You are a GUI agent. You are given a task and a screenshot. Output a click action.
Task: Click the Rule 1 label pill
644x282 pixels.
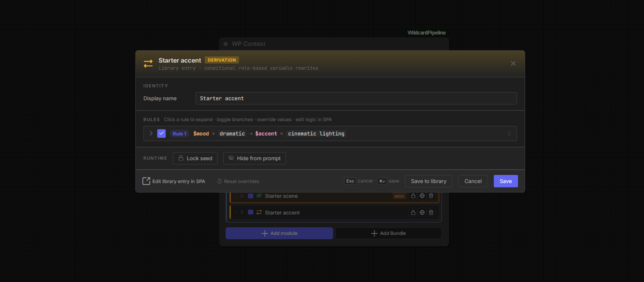179,134
